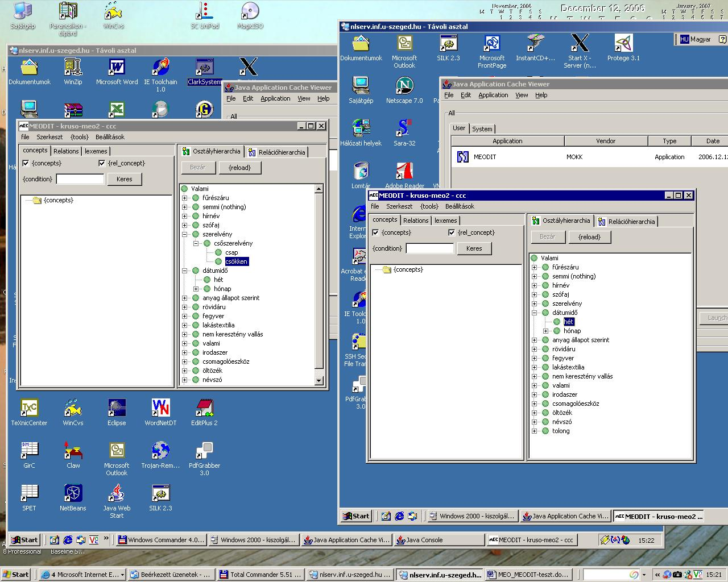Image resolution: width=728 pixels, height=582 pixels.
Task: Open the Beállítások menu in right MEODIT window
Action: [460, 206]
